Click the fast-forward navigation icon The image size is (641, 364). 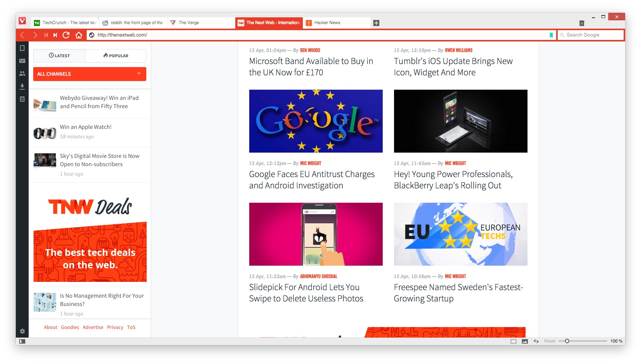55,35
